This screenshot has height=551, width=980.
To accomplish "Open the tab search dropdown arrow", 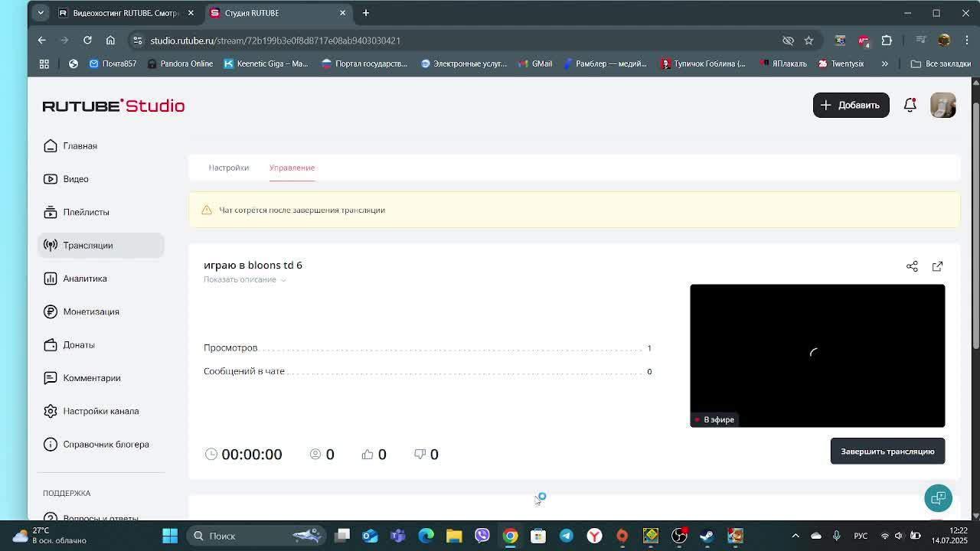I will click(41, 13).
